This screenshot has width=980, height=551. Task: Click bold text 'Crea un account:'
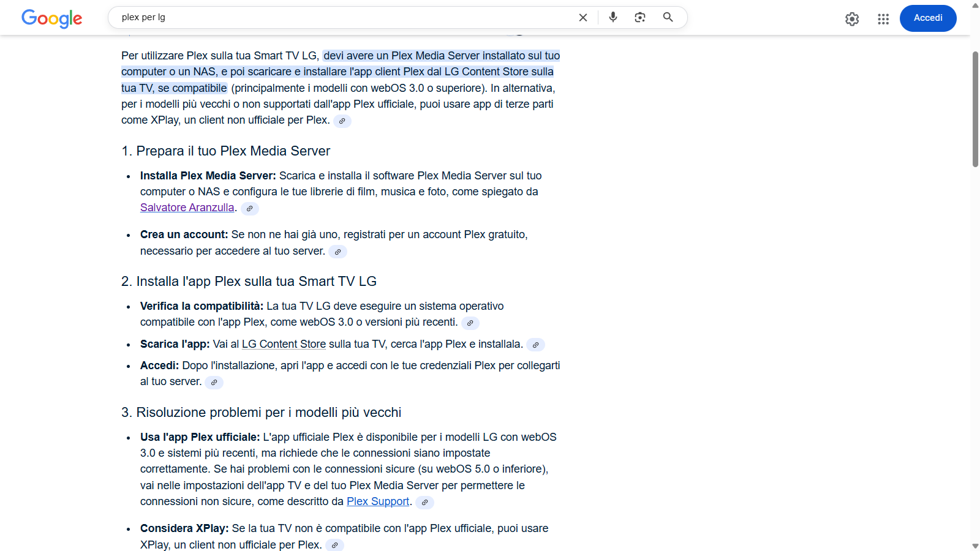click(184, 234)
